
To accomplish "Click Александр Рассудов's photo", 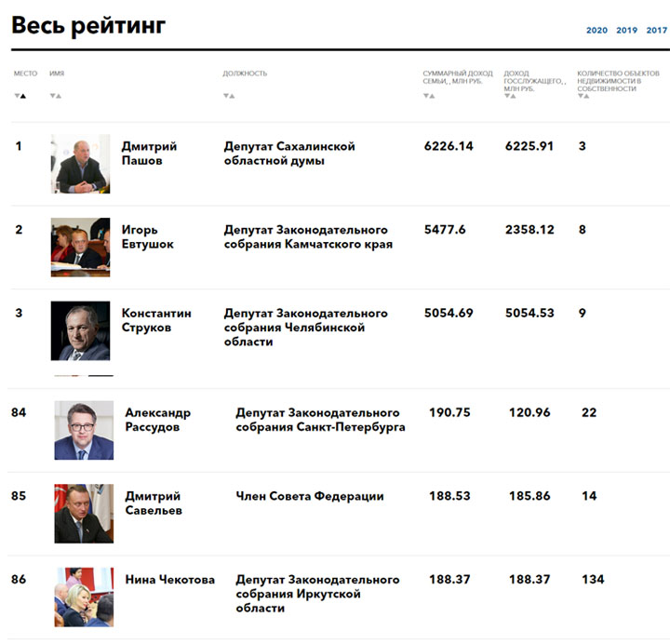I will [x=84, y=430].
